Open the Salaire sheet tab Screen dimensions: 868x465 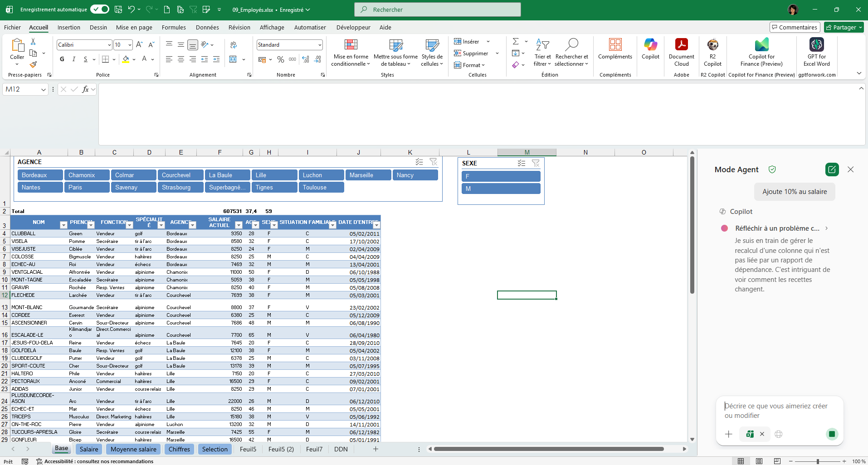pos(88,449)
